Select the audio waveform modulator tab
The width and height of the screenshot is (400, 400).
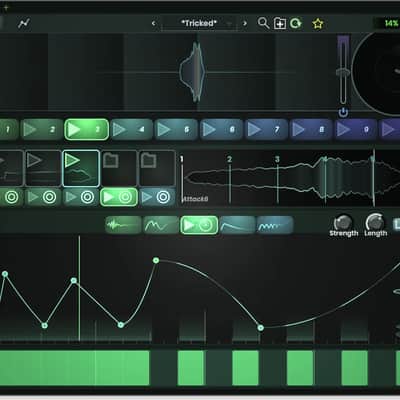tap(123, 226)
